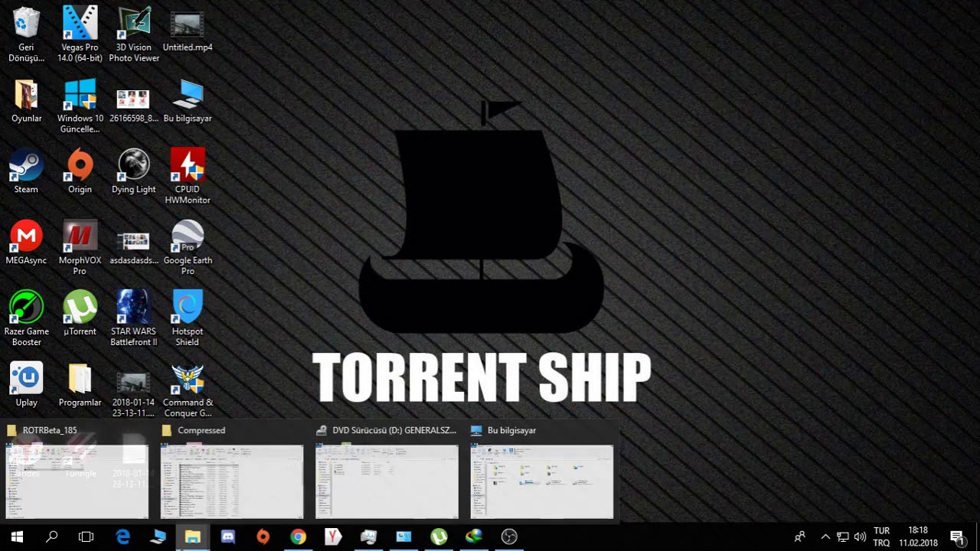Open Discord from the taskbar
The image size is (980, 551).
tap(228, 537)
